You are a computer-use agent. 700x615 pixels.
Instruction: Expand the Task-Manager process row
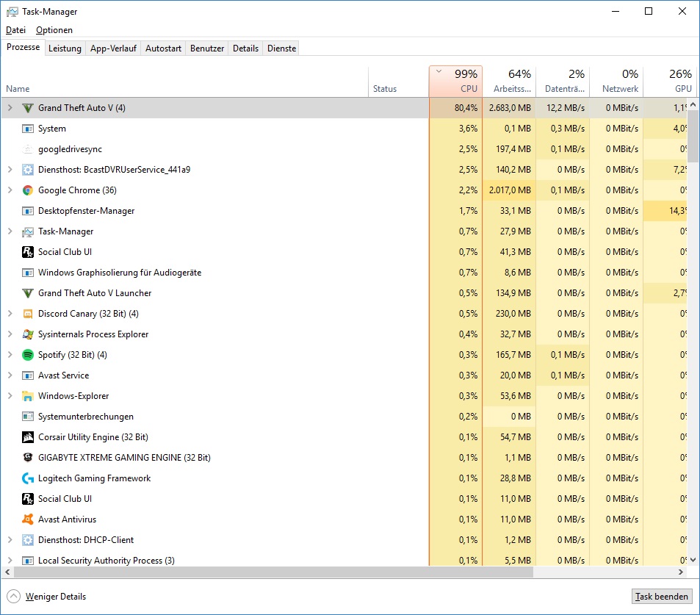coord(10,231)
